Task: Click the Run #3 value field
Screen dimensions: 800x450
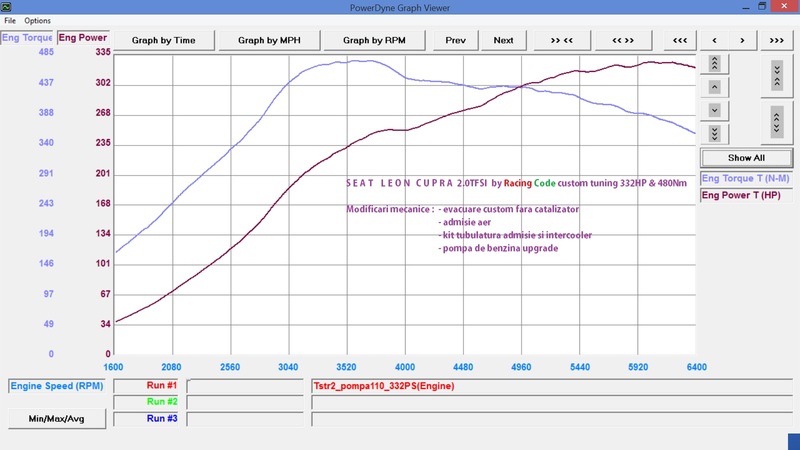Action: 245,419
